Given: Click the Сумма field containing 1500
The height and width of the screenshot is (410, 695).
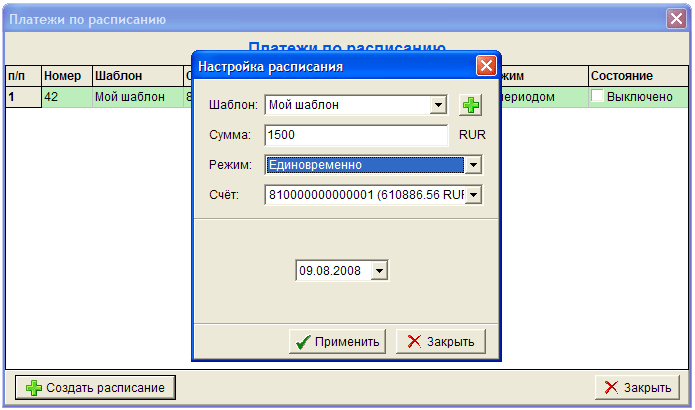Looking at the screenshot, I should (x=355, y=134).
